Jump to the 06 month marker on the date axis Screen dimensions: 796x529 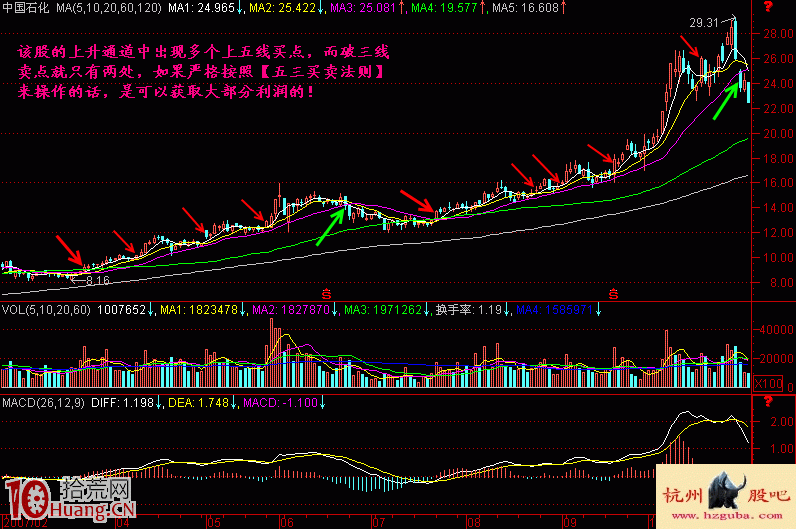287,523
